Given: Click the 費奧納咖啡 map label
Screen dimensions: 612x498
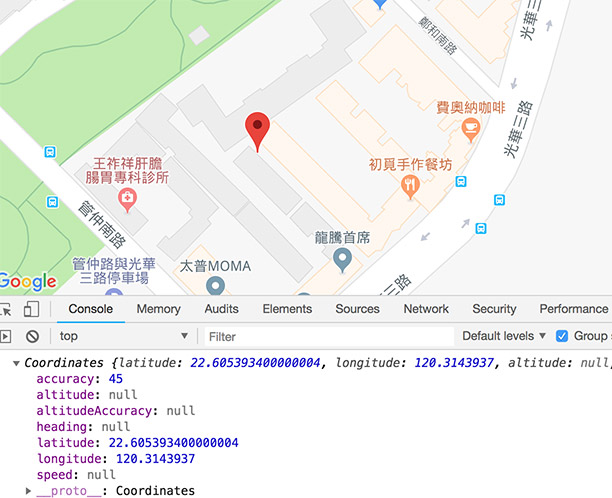Looking at the screenshot, I should tap(471, 108).
